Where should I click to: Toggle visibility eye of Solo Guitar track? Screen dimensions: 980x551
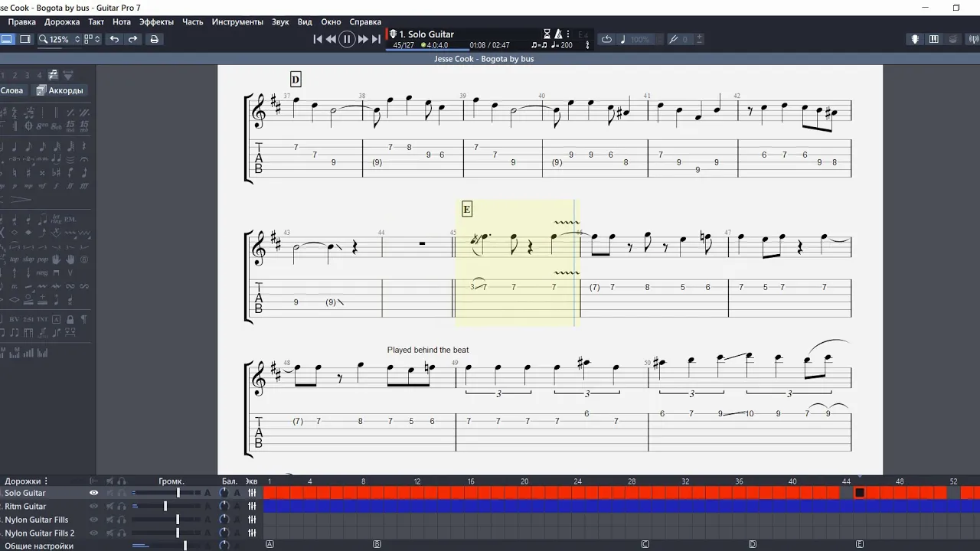coord(93,494)
